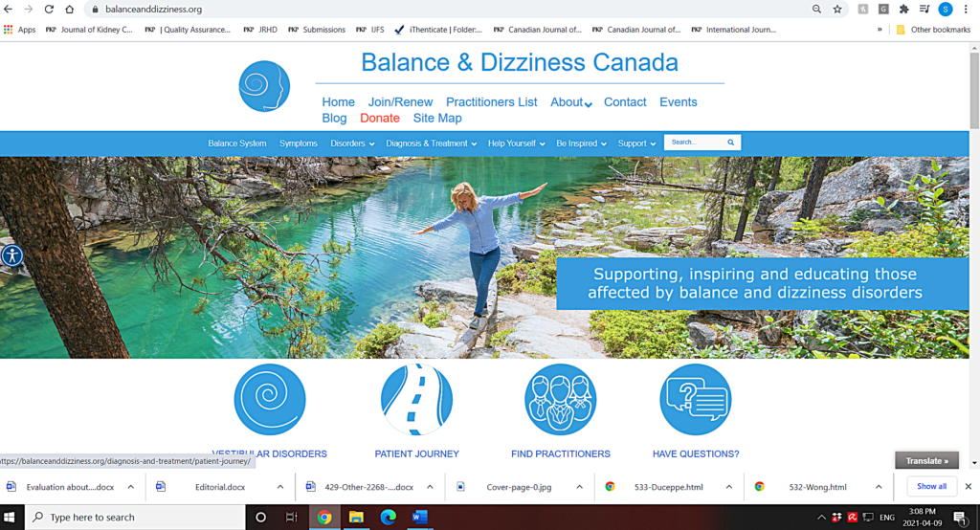Click the Translate button
The image size is (980, 530).
tap(926, 460)
